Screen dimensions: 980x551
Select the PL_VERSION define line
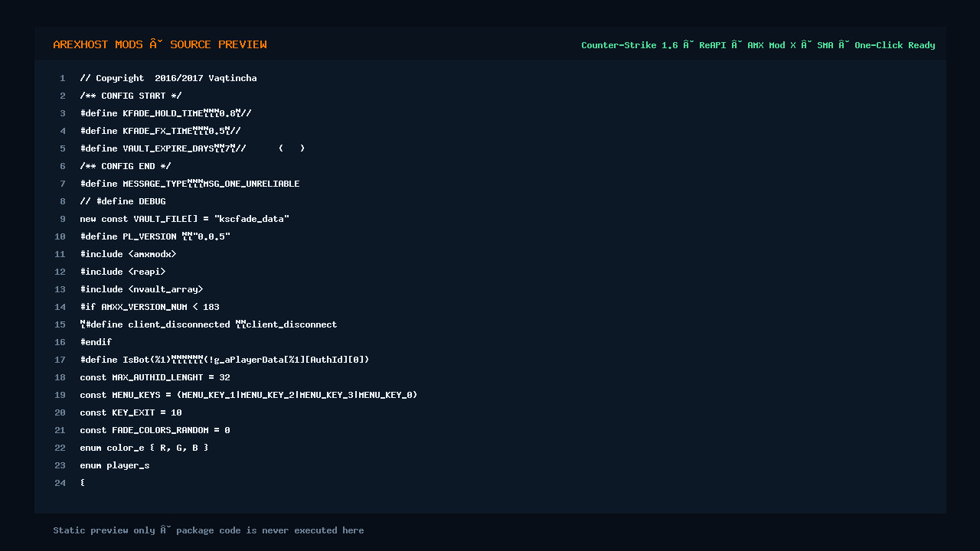pyautogui.click(x=155, y=236)
